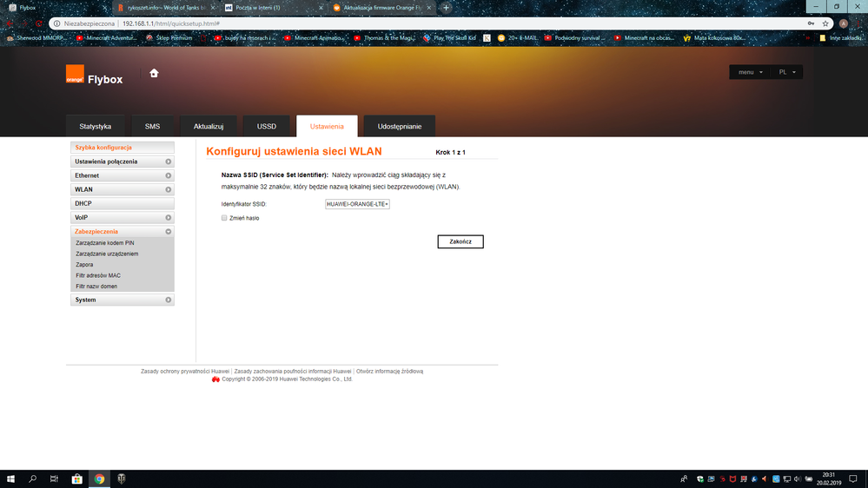
Task: Switch to the rykoszet.info browser tab
Action: pos(165,8)
